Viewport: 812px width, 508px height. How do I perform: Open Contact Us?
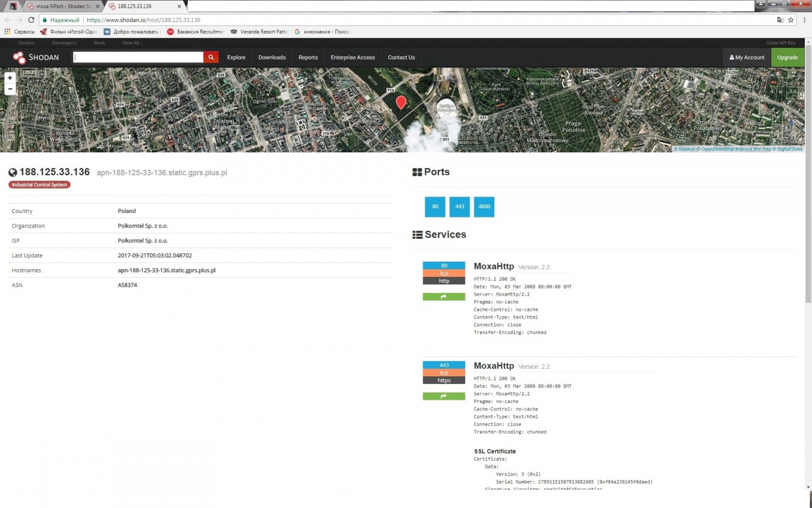[401, 57]
